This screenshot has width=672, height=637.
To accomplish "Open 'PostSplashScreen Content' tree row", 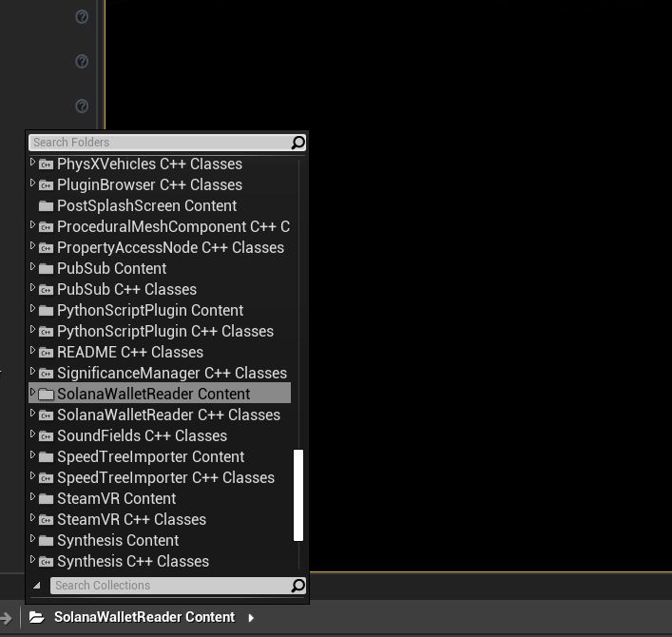I will pos(160,205).
